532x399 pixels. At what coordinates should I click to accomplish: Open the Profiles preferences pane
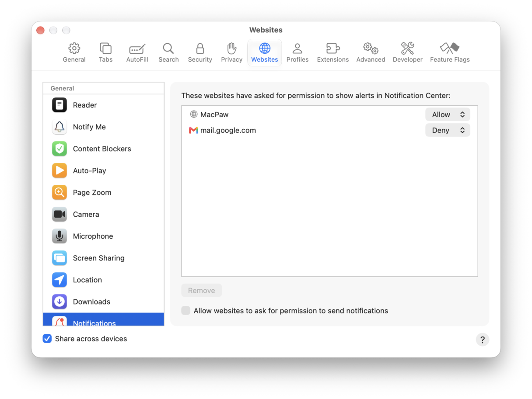tap(297, 53)
